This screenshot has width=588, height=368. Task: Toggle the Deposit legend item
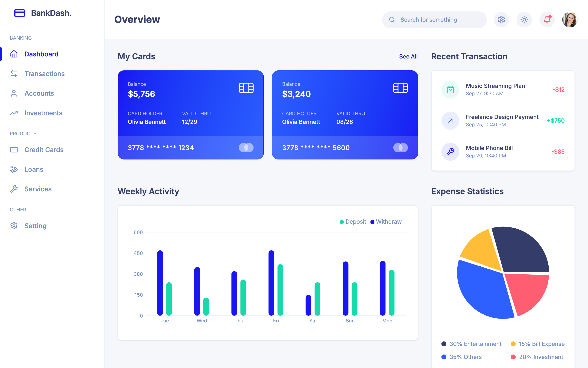click(353, 222)
